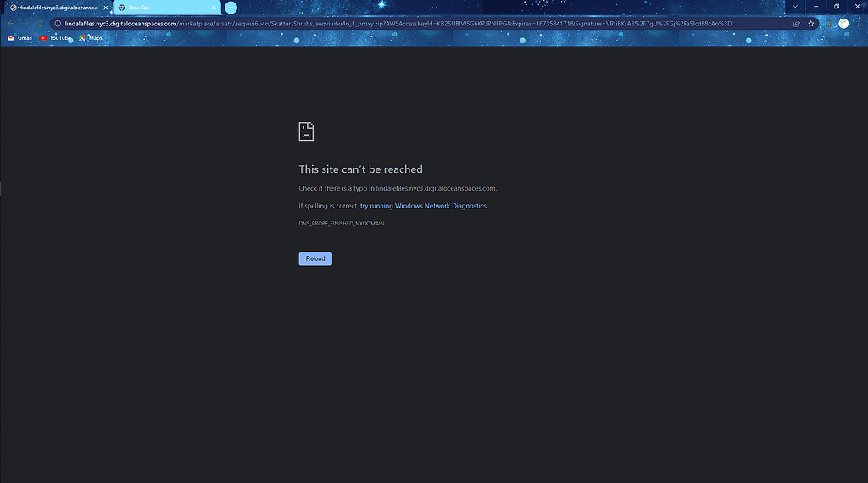The height and width of the screenshot is (483, 868).
Task: Open the YouTube bookmark
Action: 55,38
